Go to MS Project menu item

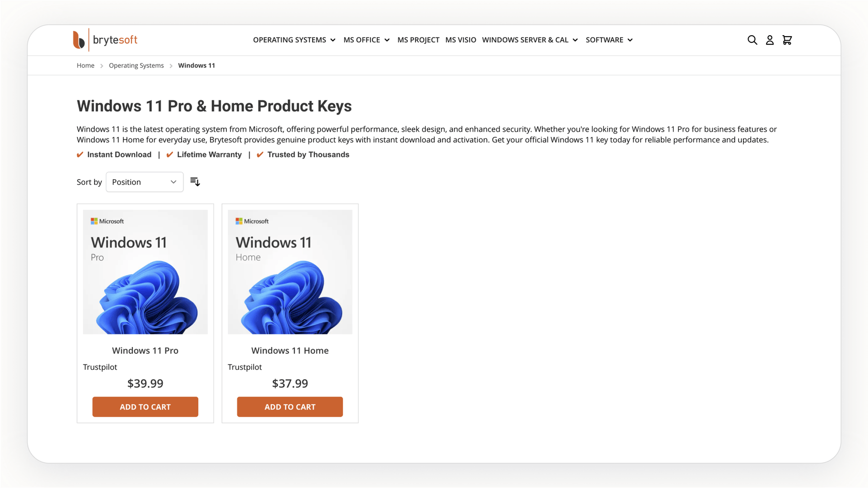click(418, 40)
